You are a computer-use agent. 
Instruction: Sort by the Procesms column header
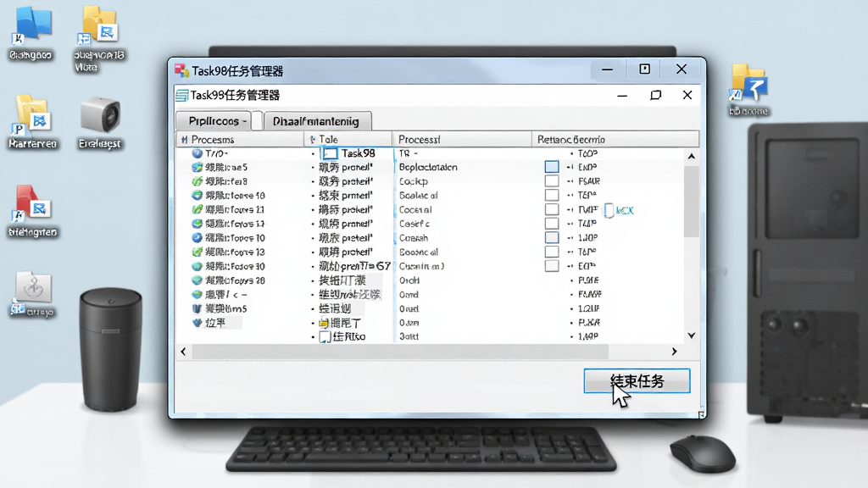[x=240, y=140]
